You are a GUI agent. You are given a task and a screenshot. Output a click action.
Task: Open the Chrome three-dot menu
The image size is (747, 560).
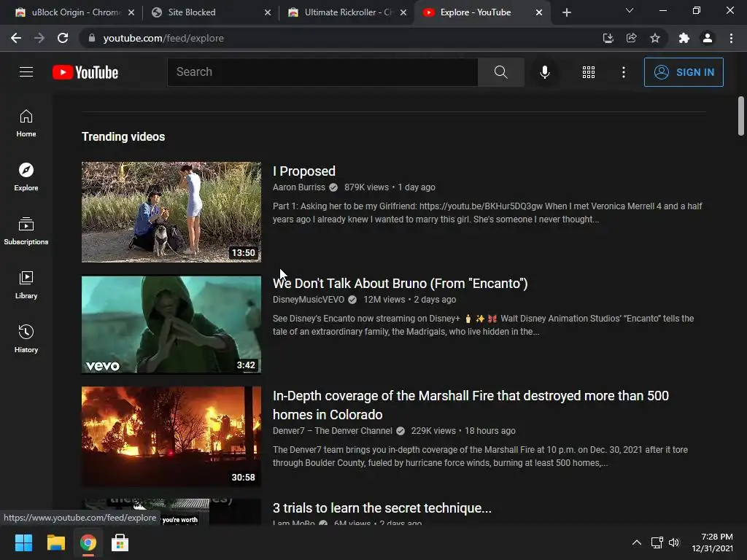coord(731,38)
